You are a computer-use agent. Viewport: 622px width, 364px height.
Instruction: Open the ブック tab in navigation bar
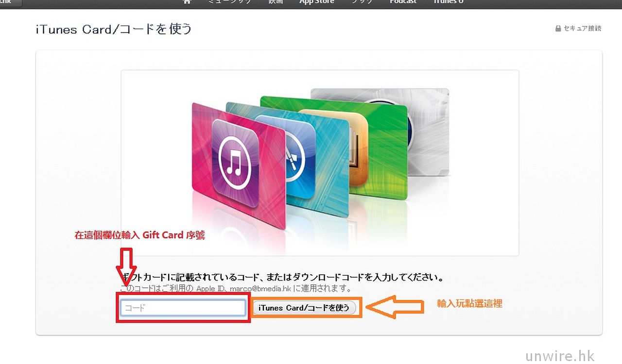(x=362, y=2)
